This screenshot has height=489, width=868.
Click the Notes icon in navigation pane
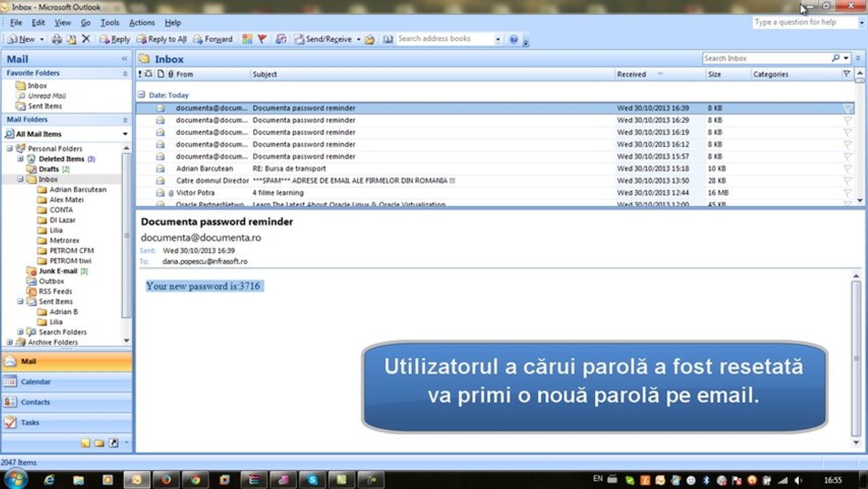[85, 443]
